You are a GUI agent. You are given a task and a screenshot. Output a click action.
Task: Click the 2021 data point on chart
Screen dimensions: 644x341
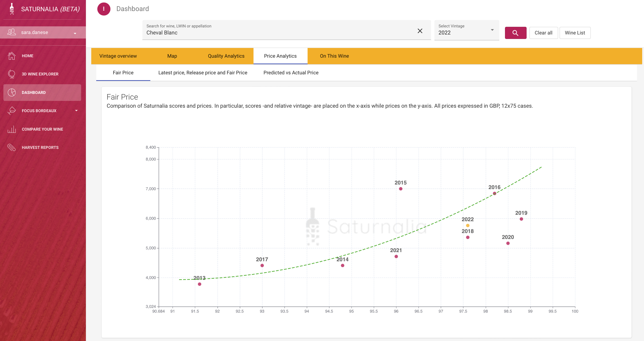[396, 257]
